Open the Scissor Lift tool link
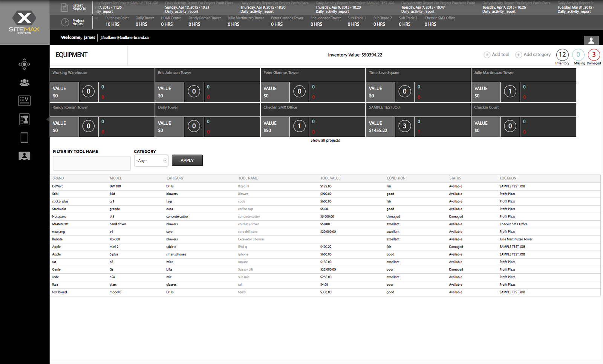 (x=246, y=269)
